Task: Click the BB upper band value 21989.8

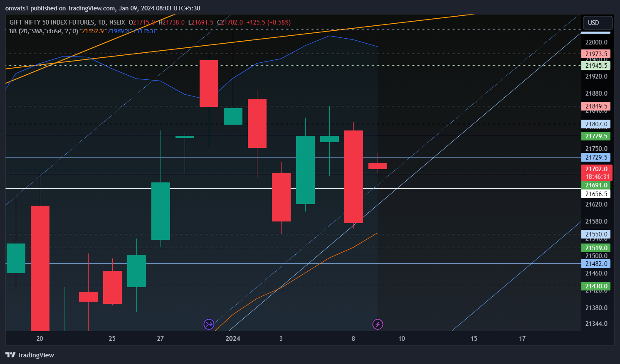Action: pos(119,31)
